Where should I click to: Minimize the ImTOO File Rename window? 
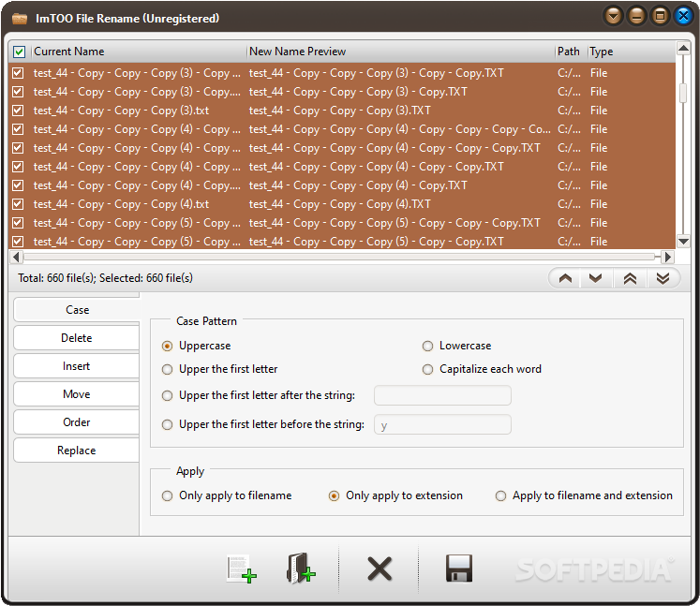pyautogui.click(x=636, y=17)
